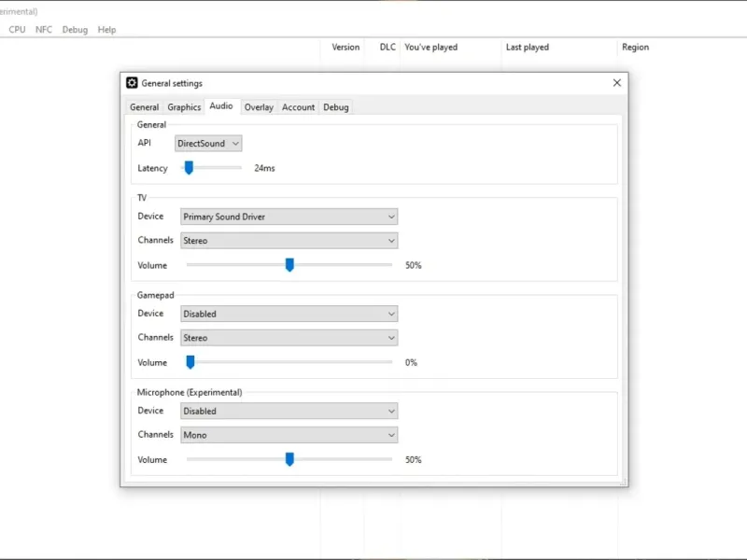Click the Microphone Volume slider handle

(x=289, y=459)
